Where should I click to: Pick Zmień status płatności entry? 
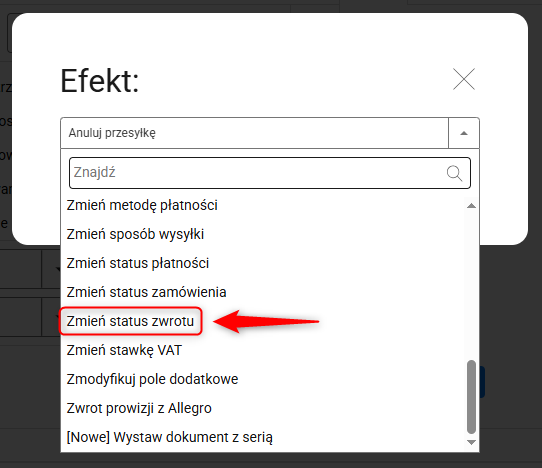tap(138, 263)
